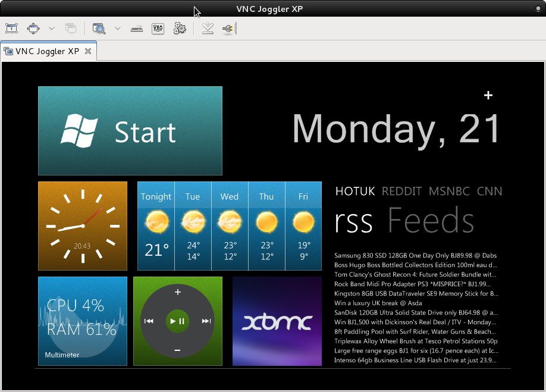
Task: Select the Fri weather forecast
Action: [303, 226]
